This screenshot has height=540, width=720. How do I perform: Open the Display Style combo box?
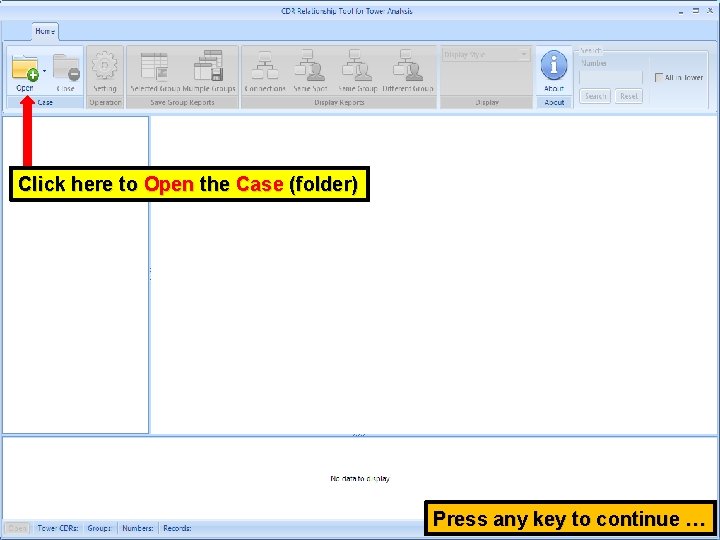tap(485, 55)
